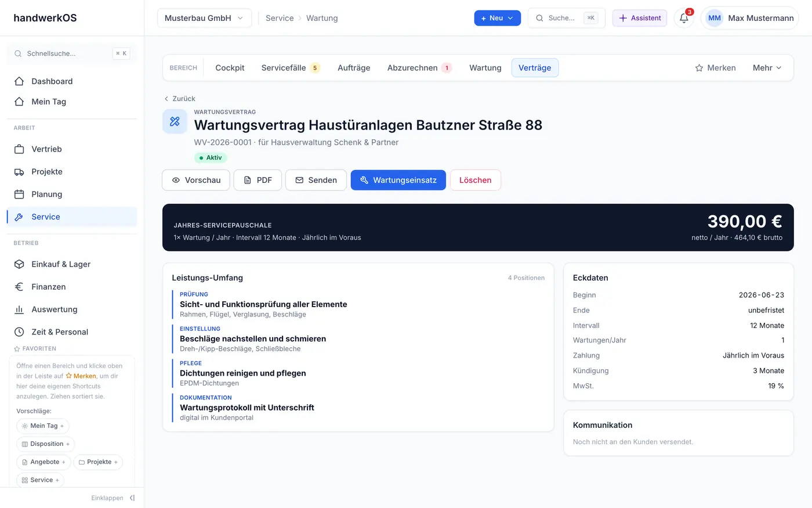This screenshot has width=812, height=508.
Task: Expand the Musterbau GmbH company dropdown
Action: (x=204, y=18)
